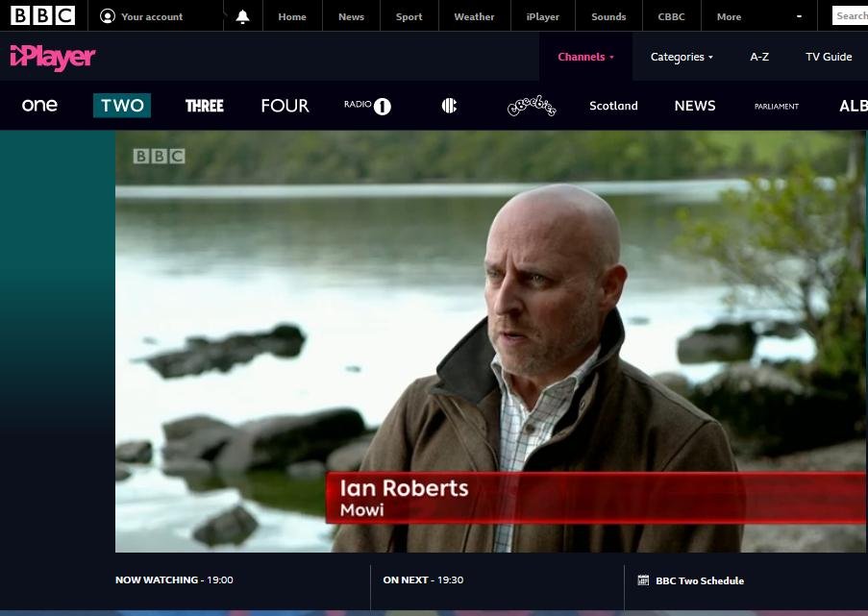Switch to the TV Guide tab
The image size is (868, 616).
[x=828, y=57]
